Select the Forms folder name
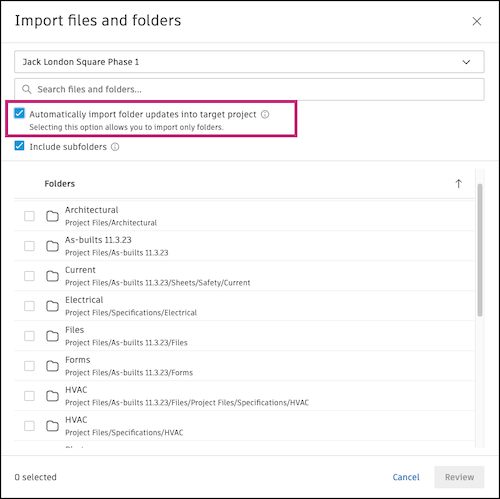The image size is (500, 499). [x=78, y=360]
